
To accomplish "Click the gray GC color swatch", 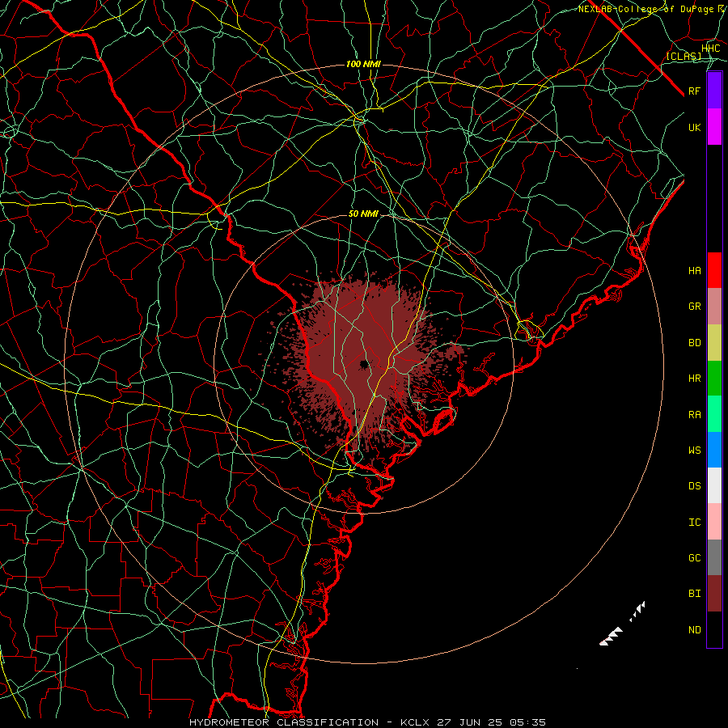I will 714,557.
